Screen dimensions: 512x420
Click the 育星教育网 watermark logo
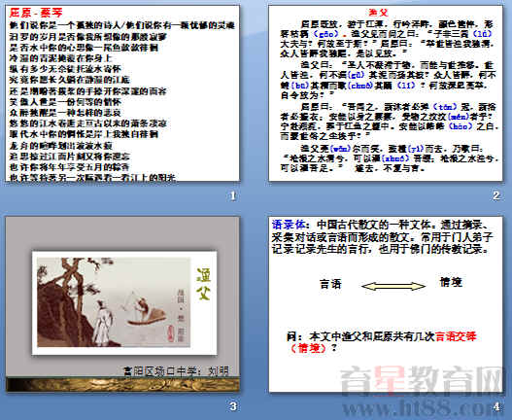pyautogui.click(x=423, y=380)
